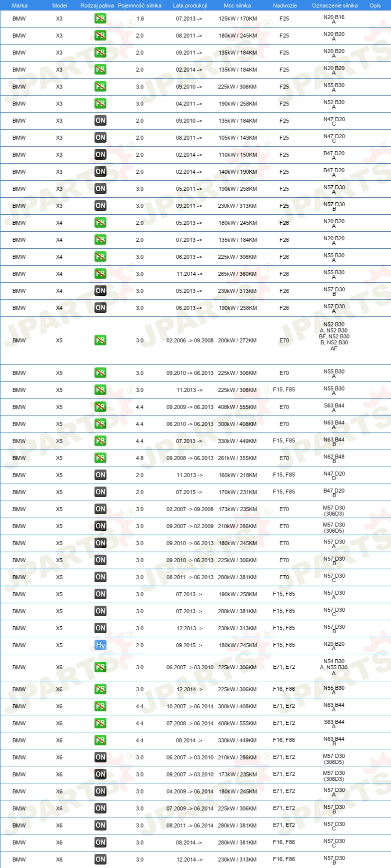The width and height of the screenshot is (391, 868).
Task: Click the Marka column header
Action: [x=19, y=6]
